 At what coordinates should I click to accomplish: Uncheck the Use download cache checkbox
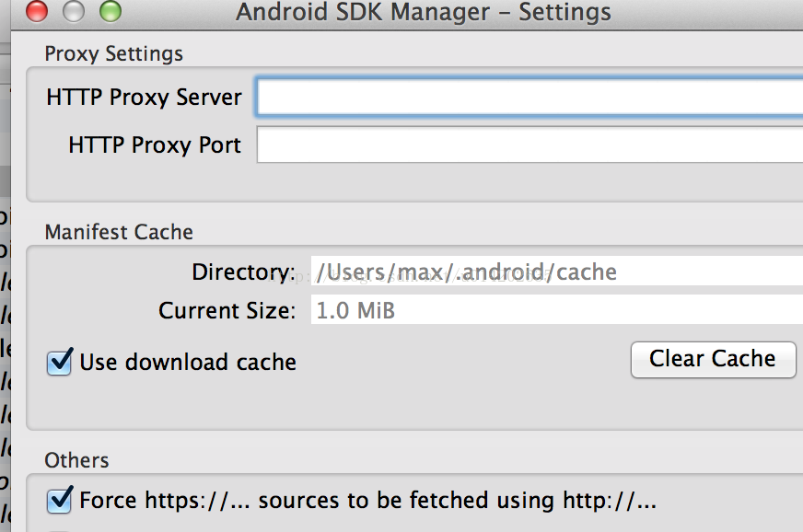(x=60, y=362)
